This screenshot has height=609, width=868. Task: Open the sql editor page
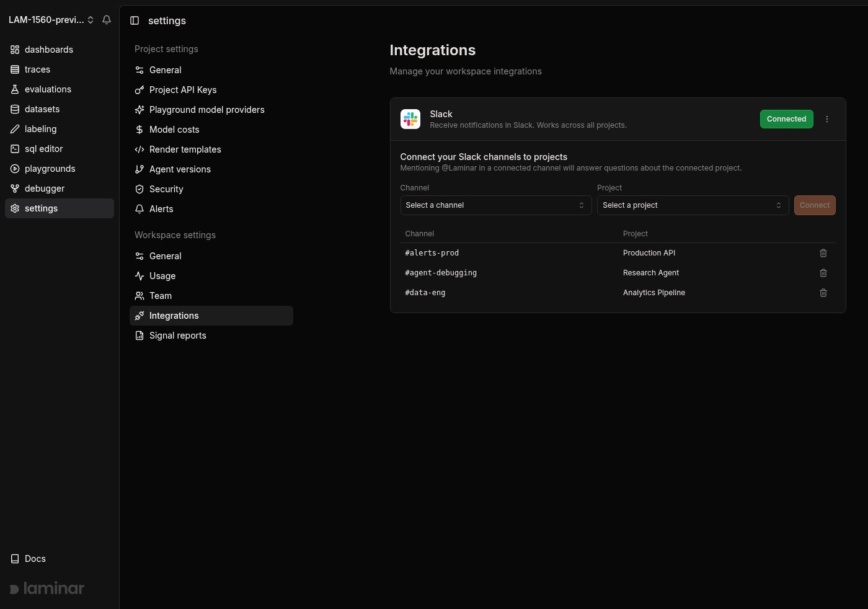click(60, 149)
